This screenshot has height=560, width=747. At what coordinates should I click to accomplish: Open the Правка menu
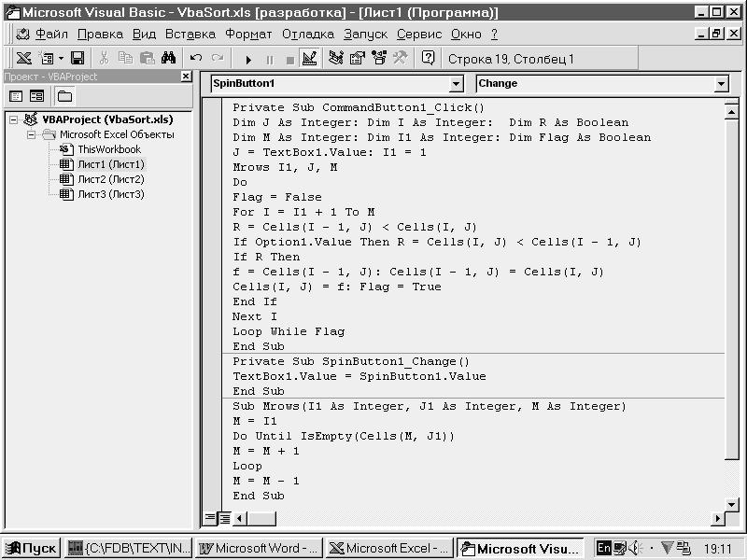pyautogui.click(x=100, y=35)
